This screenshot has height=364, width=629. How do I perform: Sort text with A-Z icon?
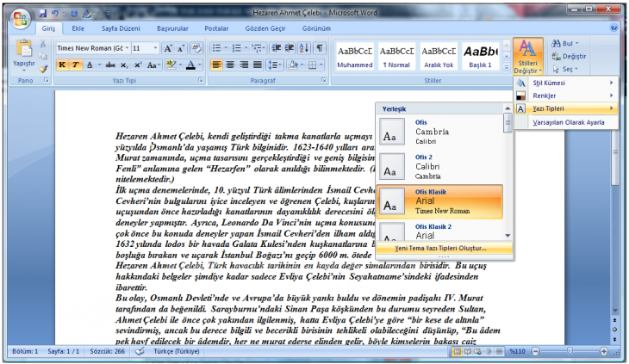click(304, 48)
